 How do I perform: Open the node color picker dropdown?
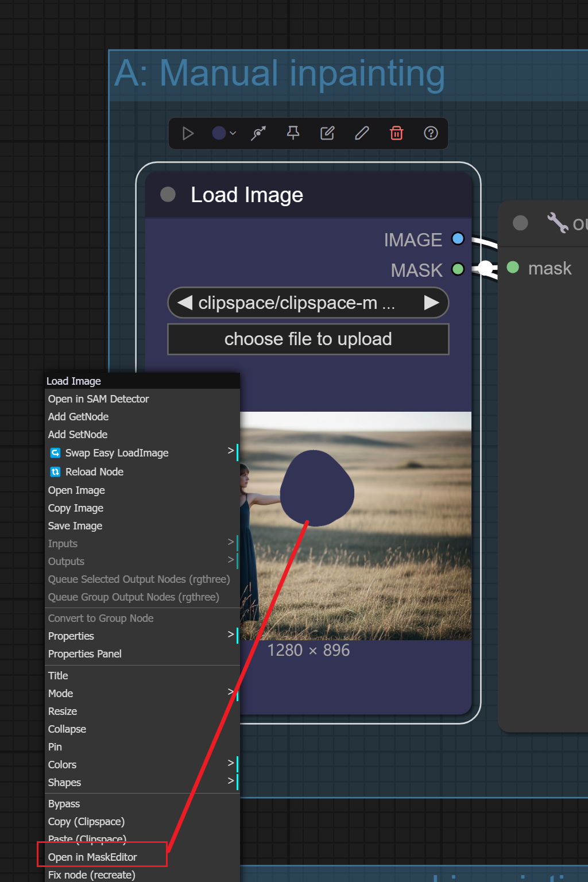(224, 133)
